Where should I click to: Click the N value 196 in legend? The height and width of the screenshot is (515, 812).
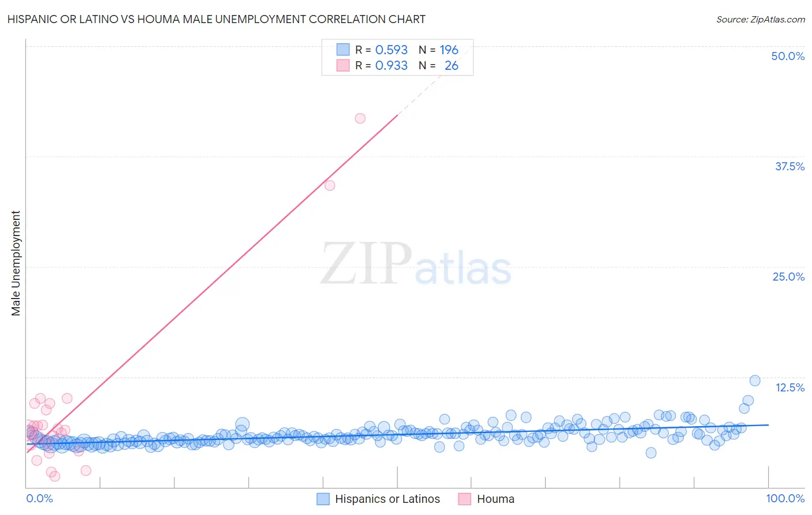[x=449, y=50]
